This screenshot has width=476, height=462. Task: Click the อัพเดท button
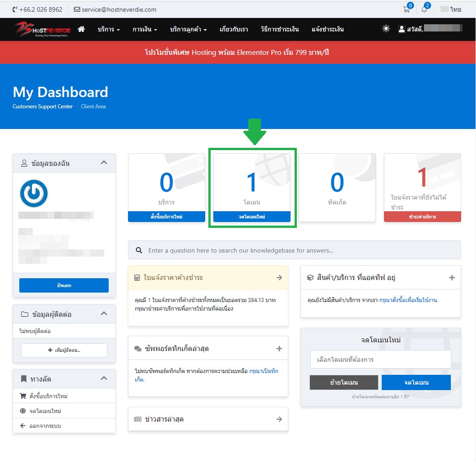tap(64, 285)
